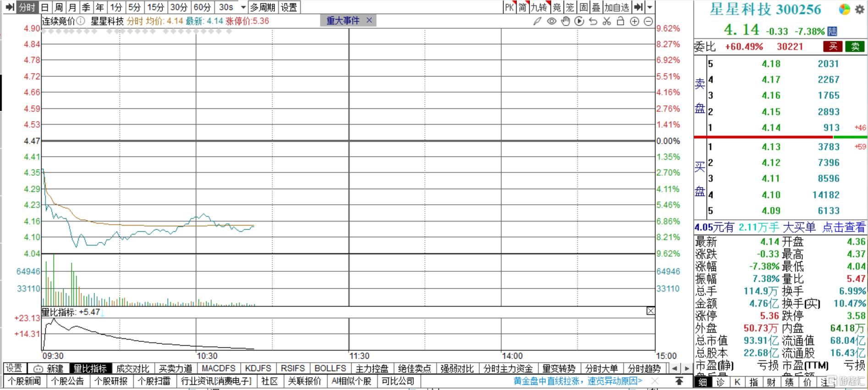The height and width of the screenshot is (390, 868).
Task: Toggle the eye visibility icon on chart toolbar
Action: pos(552,21)
